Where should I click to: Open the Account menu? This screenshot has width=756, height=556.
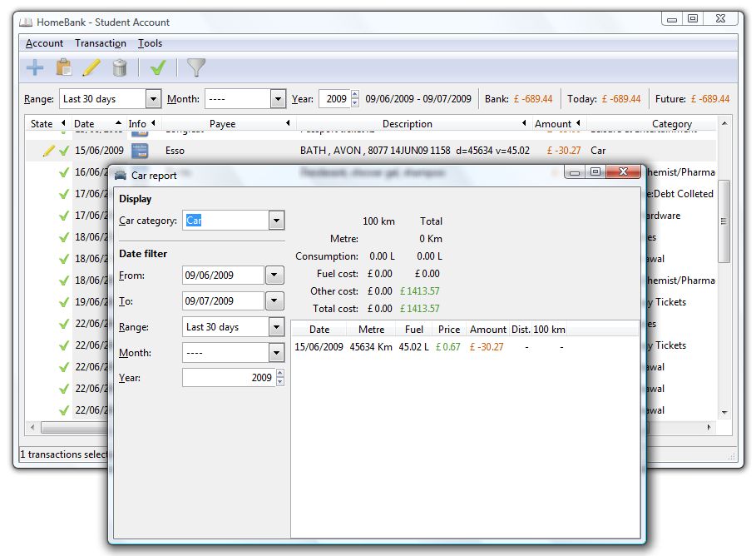[44, 43]
